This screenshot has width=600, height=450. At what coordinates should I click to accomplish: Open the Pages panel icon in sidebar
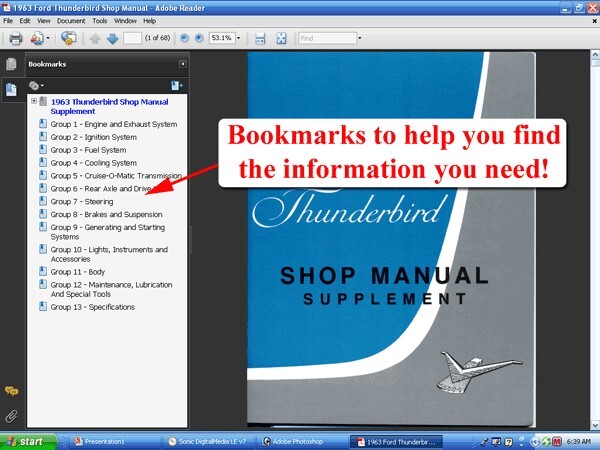pyautogui.click(x=11, y=64)
